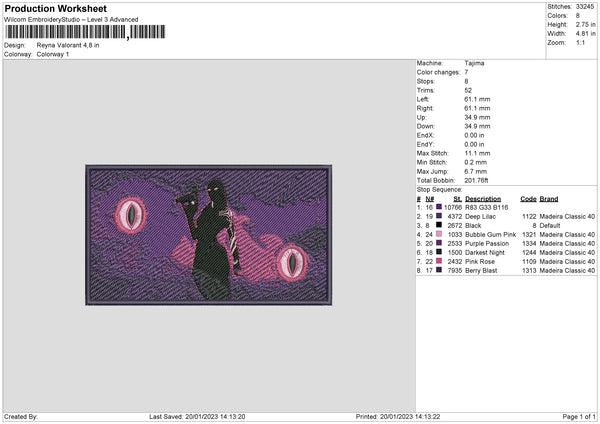Click the Max Stitch value '11.1 mm'
The image size is (600, 424).
coord(477,153)
